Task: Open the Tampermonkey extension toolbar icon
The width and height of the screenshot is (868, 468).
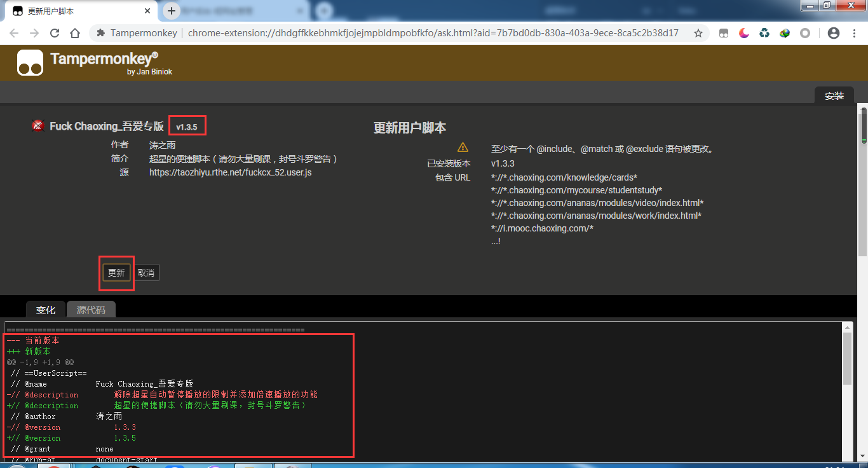Action: point(724,33)
